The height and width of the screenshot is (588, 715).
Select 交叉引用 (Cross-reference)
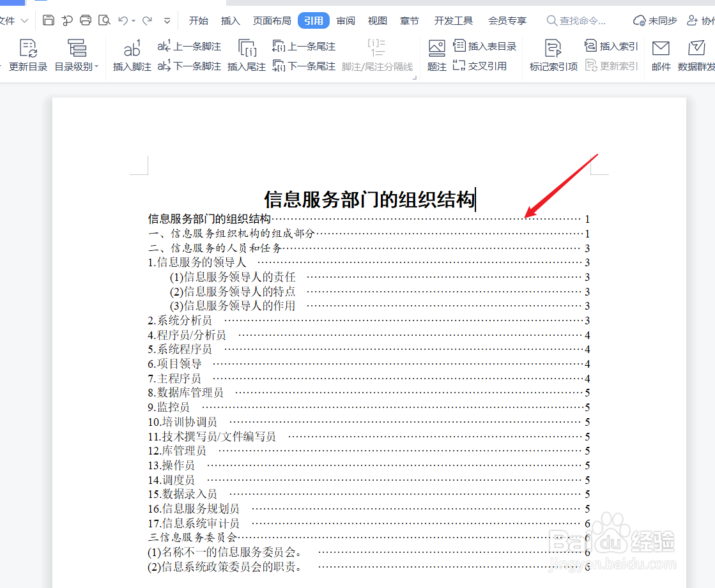[x=481, y=65]
